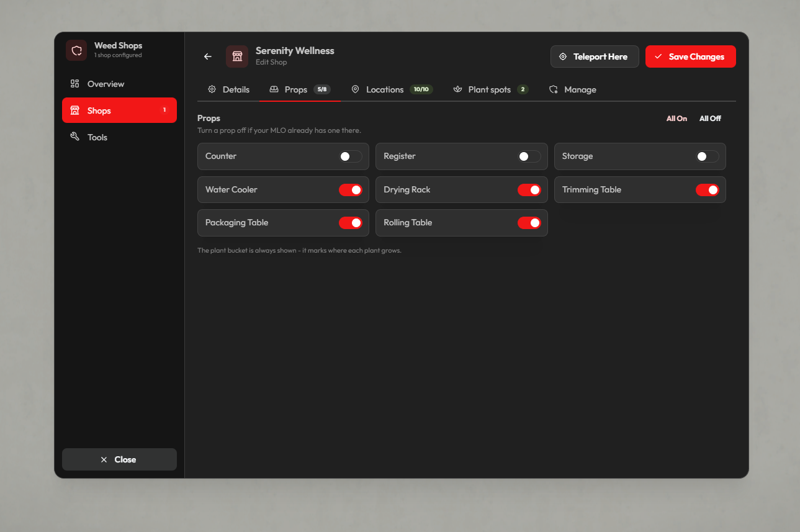The width and height of the screenshot is (800, 532).
Task: Open Overview in the sidebar
Action: click(119, 84)
